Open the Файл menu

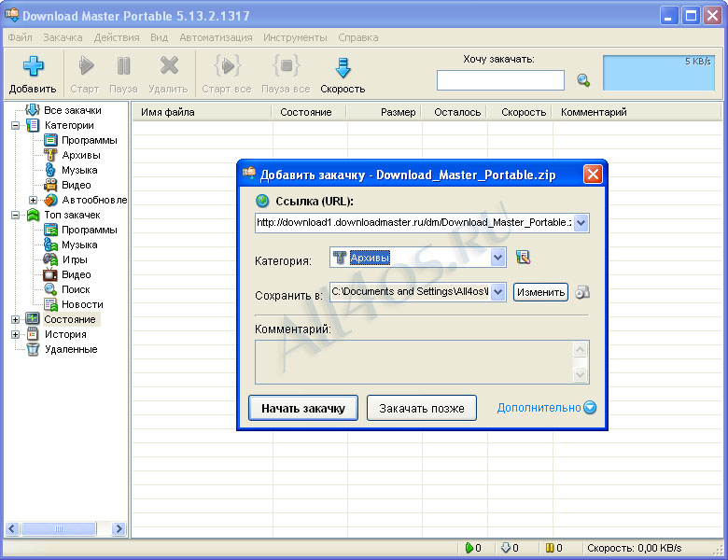click(x=20, y=37)
